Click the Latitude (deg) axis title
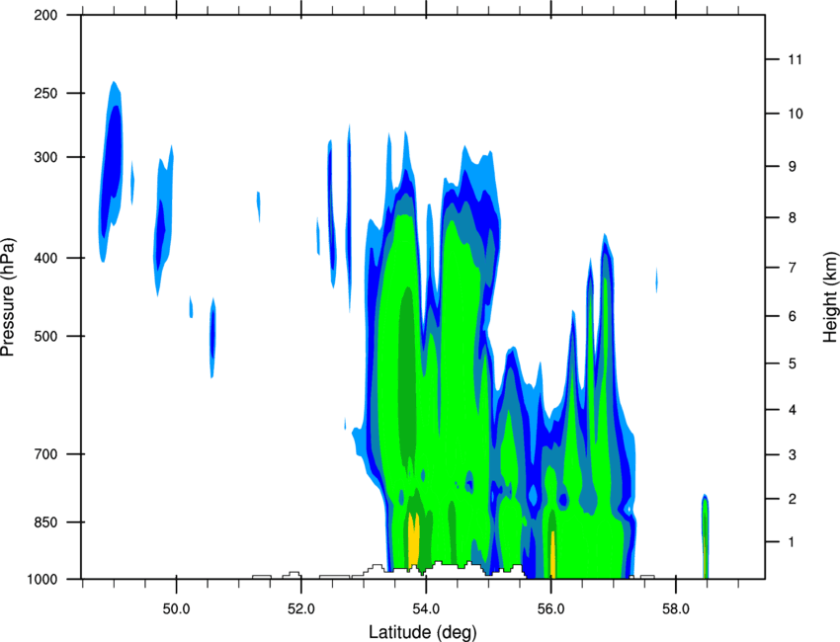Screen dimensions: 840x642 [422, 632]
